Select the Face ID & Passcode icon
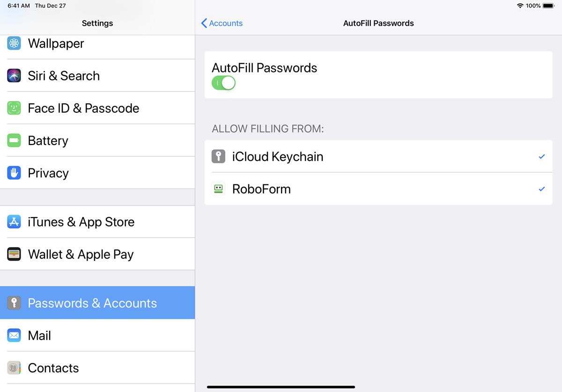562x392 pixels. 14,108
